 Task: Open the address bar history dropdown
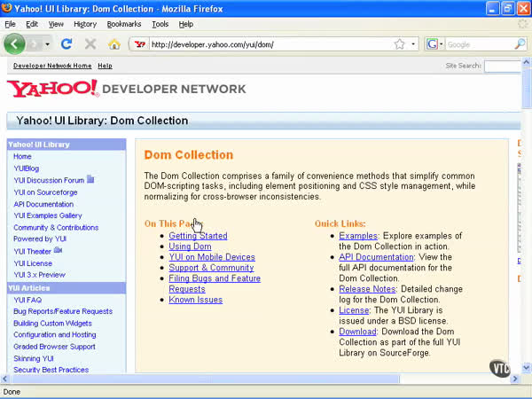tap(413, 43)
